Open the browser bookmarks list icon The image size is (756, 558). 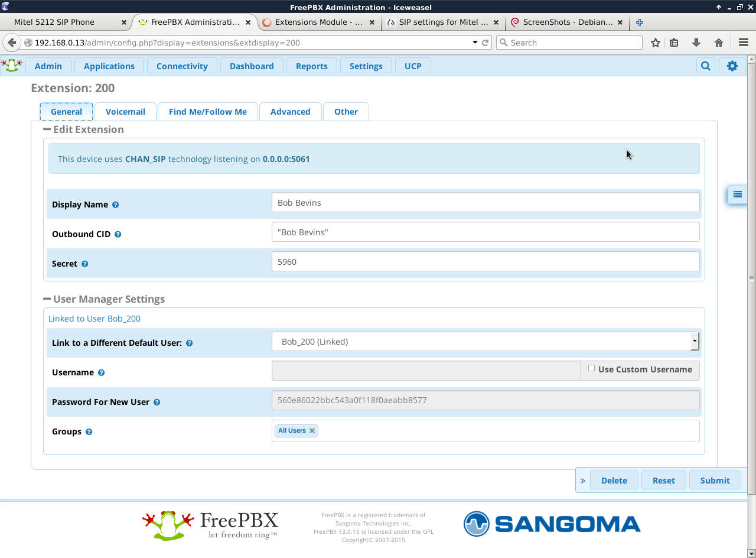(x=674, y=43)
